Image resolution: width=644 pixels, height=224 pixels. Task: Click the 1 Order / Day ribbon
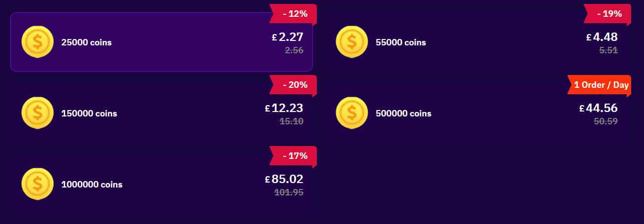tap(599, 85)
